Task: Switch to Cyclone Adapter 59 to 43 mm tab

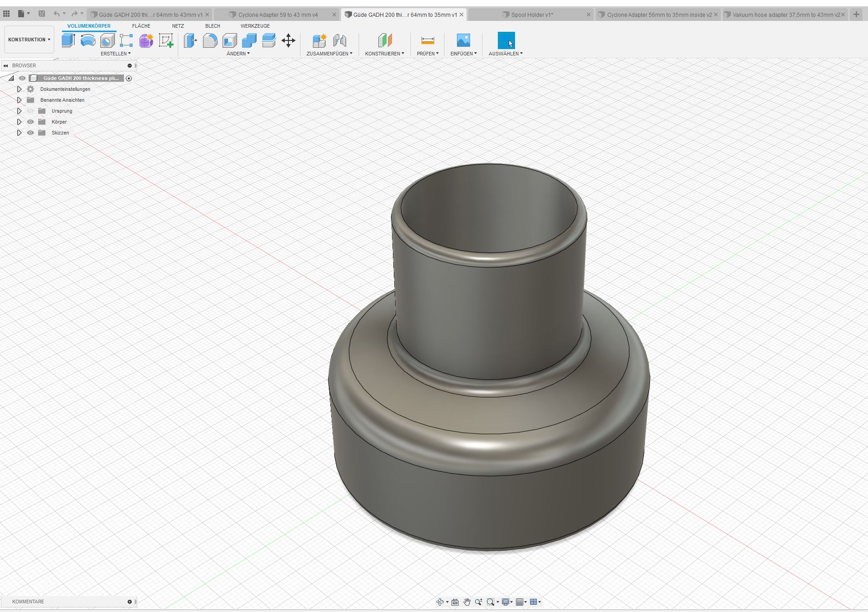Action: point(278,15)
